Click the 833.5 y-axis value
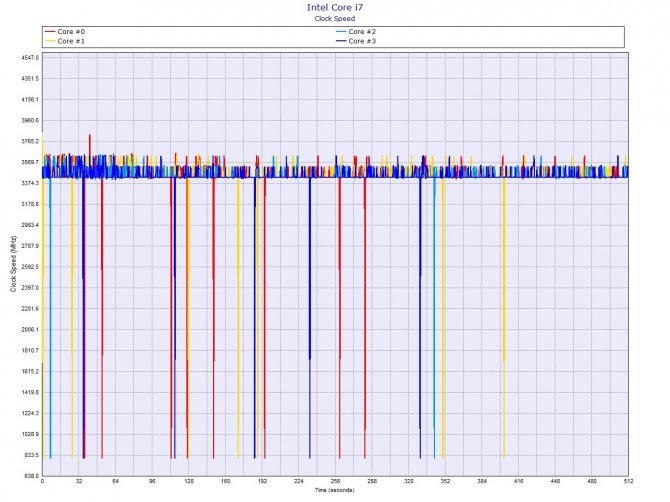The image size is (670, 502). point(32,455)
